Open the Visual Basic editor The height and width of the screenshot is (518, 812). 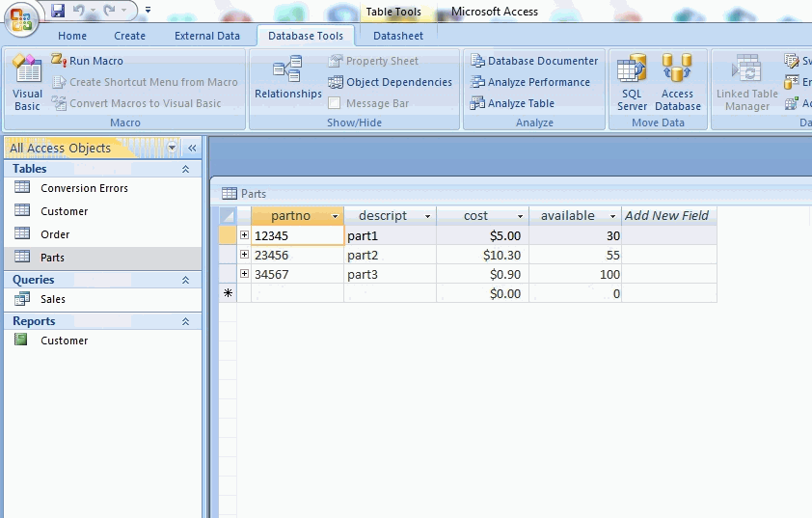[27, 83]
